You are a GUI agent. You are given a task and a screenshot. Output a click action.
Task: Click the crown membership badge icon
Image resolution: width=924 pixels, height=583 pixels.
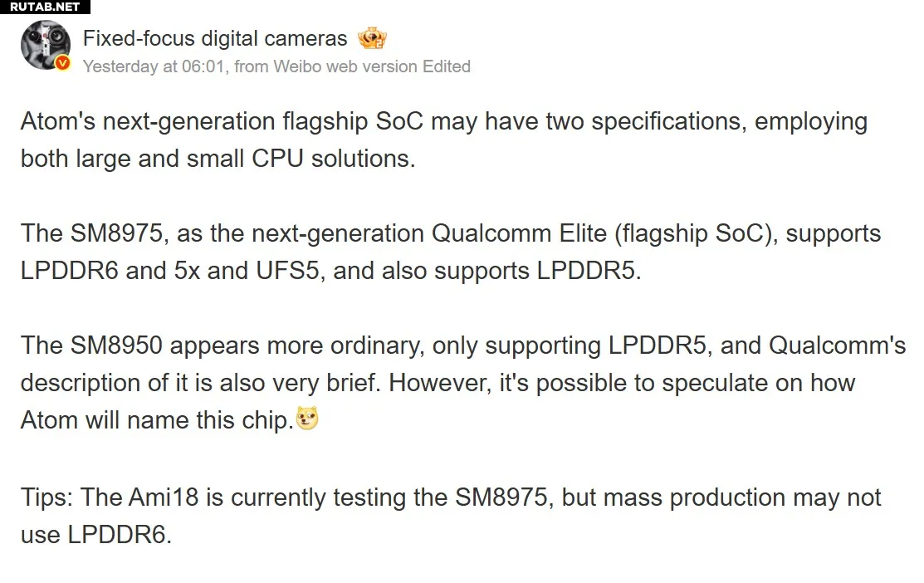(372, 38)
